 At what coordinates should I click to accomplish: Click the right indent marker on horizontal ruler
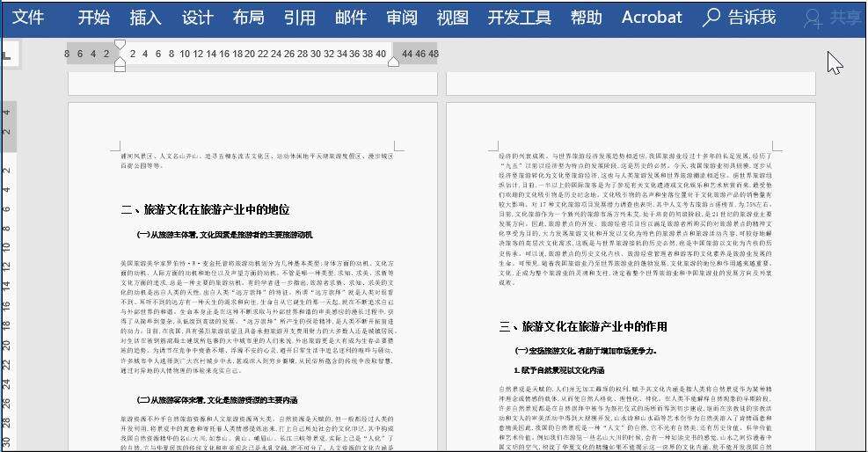[x=394, y=62]
